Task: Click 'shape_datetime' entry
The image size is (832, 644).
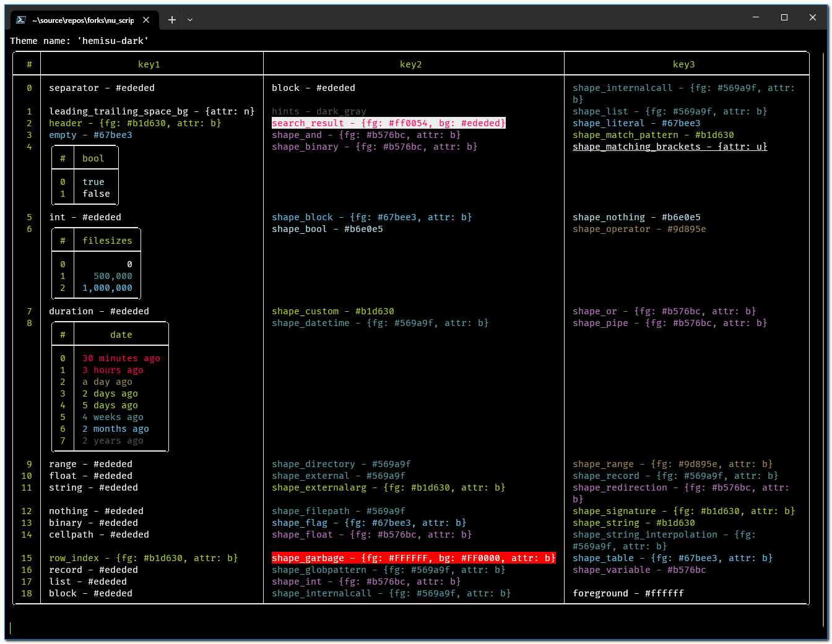Action: (x=380, y=323)
